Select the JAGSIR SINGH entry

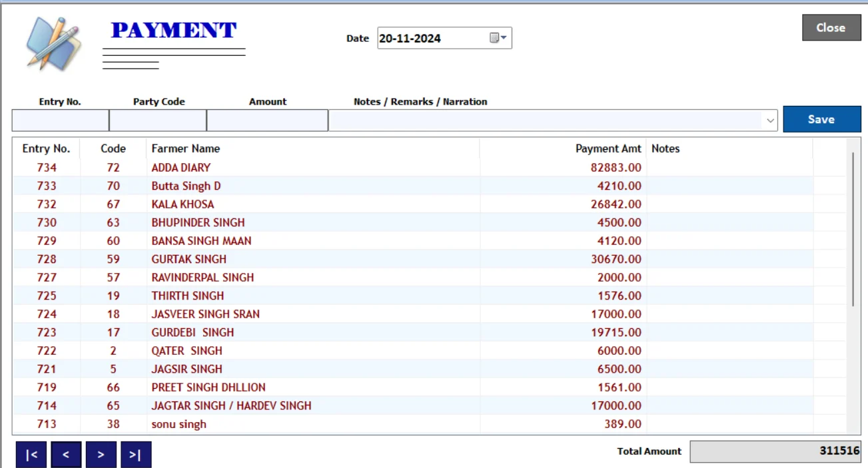tap(430, 369)
